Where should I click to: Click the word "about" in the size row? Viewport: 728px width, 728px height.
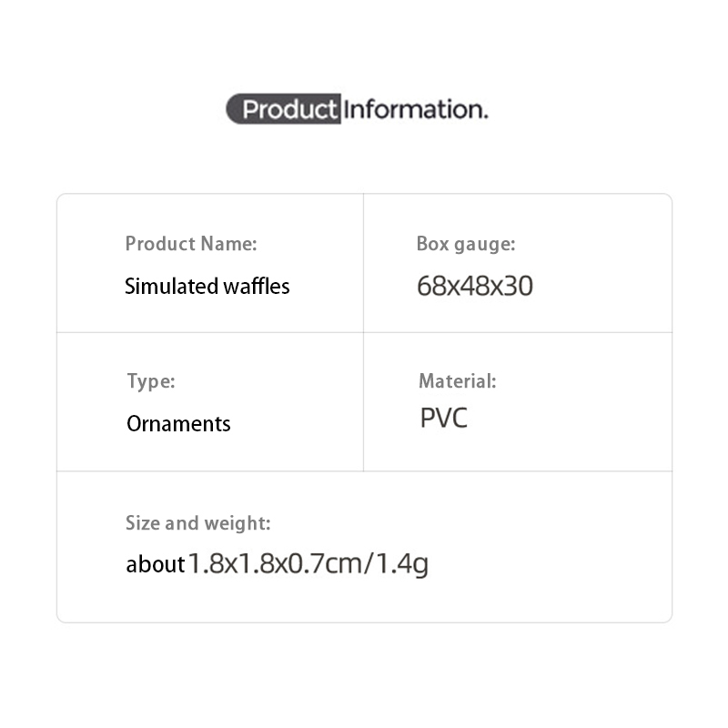(156, 565)
